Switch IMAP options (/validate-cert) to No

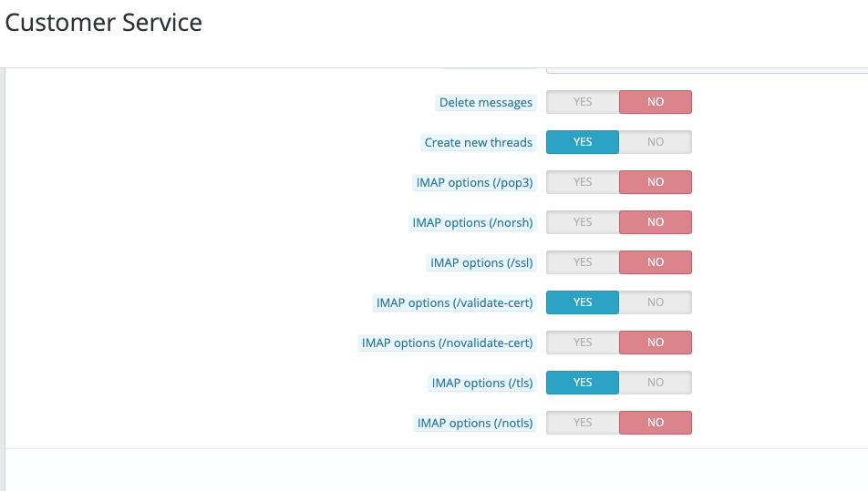click(656, 302)
